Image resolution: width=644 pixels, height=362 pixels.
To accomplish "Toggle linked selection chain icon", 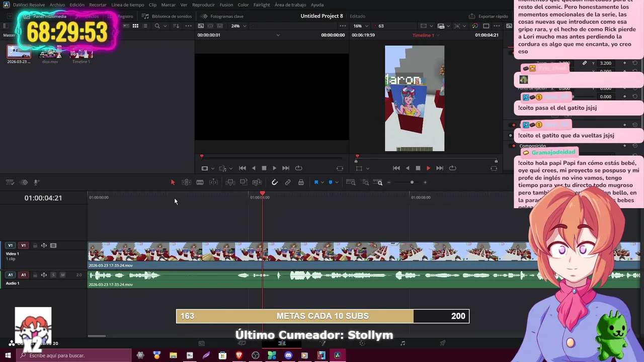I will click(288, 183).
